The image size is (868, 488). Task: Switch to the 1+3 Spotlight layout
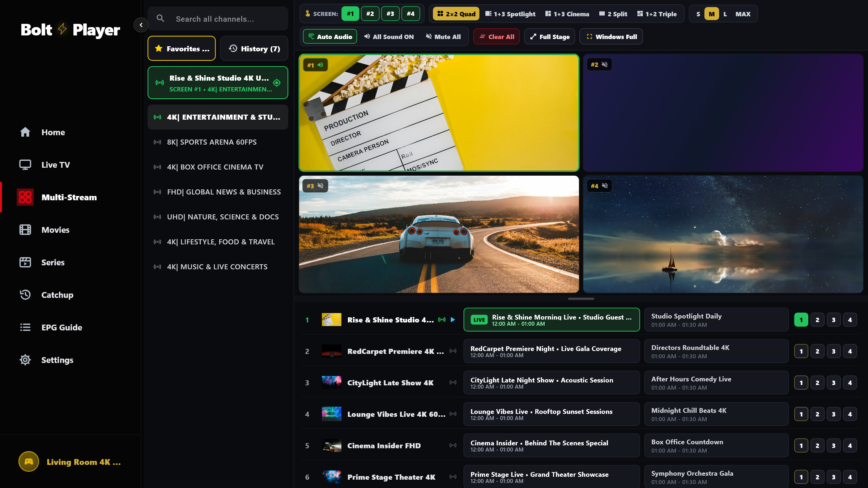[x=510, y=14]
